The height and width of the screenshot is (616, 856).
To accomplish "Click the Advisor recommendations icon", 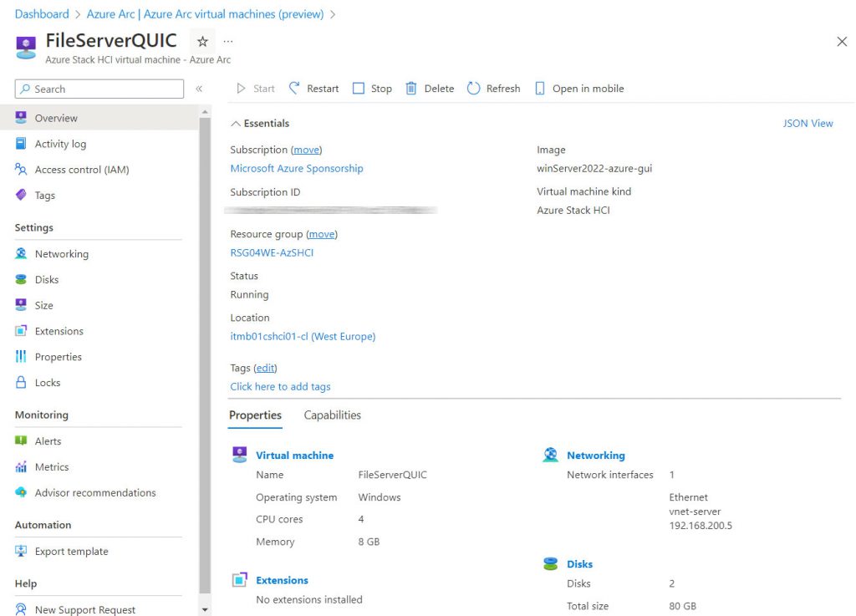I will [21, 492].
